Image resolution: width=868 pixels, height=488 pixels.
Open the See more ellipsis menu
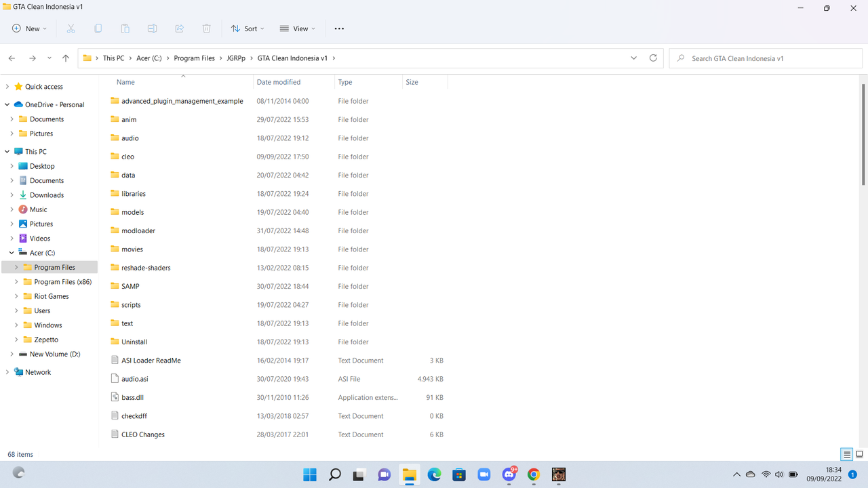coord(339,28)
